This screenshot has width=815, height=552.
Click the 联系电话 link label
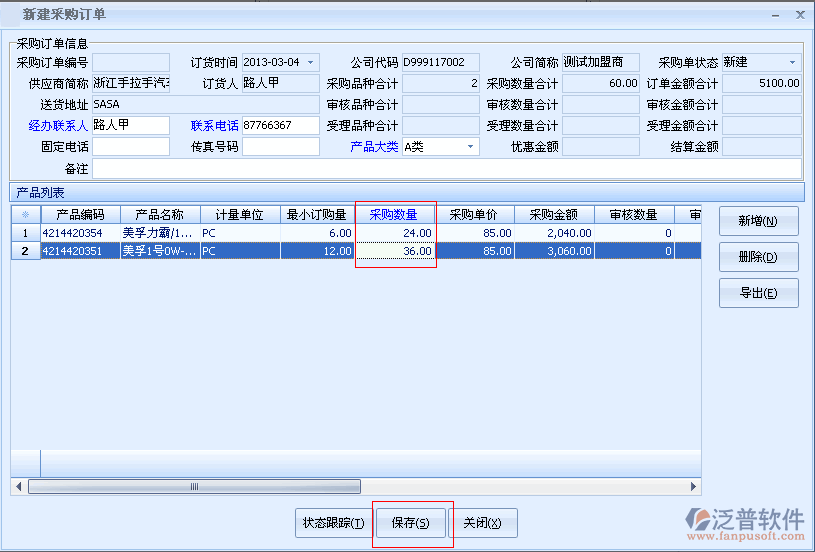214,126
